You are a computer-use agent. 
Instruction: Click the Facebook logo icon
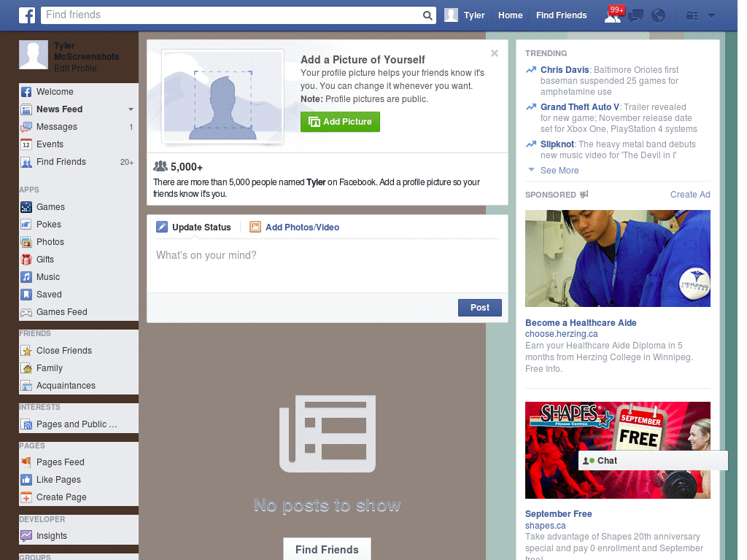click(x=27, y=15)
